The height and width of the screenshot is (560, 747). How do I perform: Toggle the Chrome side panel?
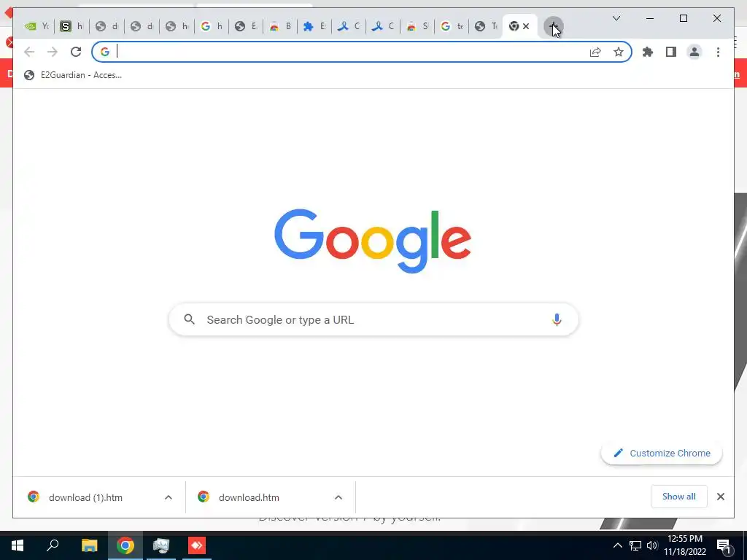tap(671, 52)
